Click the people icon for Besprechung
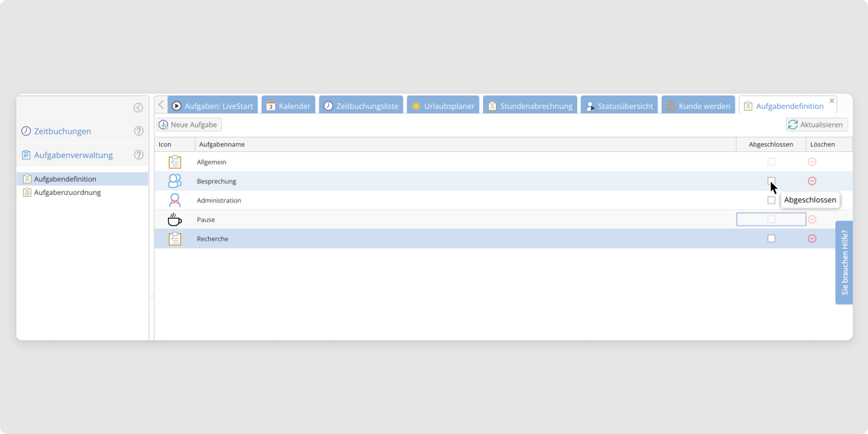The height and width of the screenshot is (434, 868). click(174, 181)
